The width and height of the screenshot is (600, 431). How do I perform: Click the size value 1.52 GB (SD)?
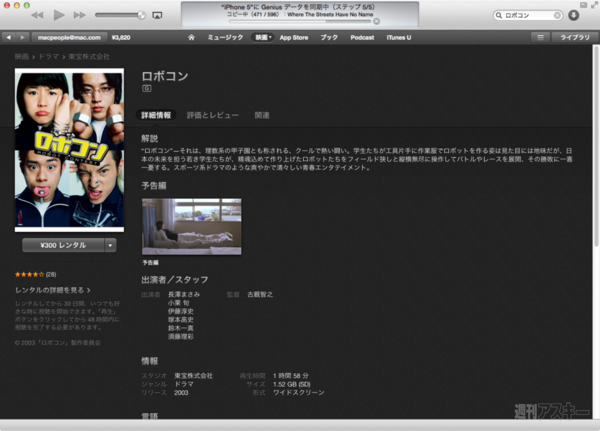pyautogui.click(x=292, y=384)
